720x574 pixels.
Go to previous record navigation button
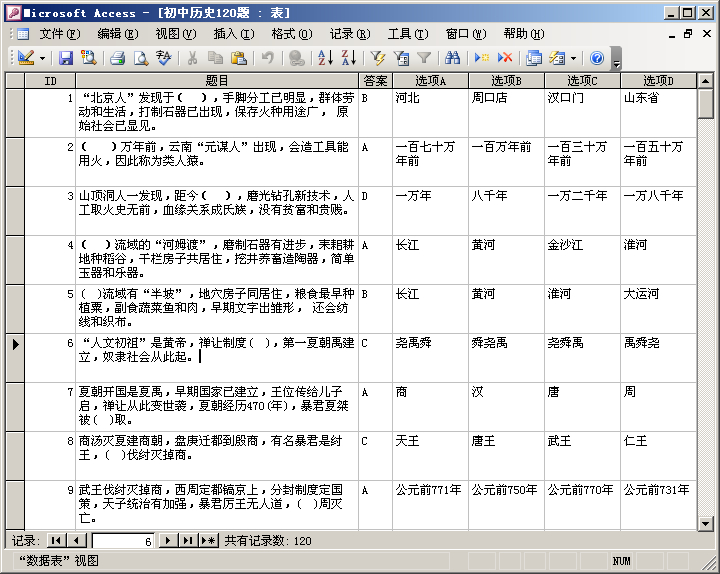(76, 540)
